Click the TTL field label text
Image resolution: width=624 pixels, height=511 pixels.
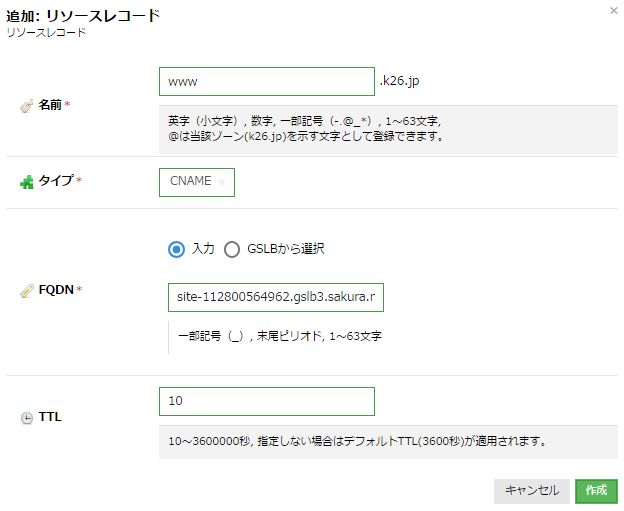[50, 417]
